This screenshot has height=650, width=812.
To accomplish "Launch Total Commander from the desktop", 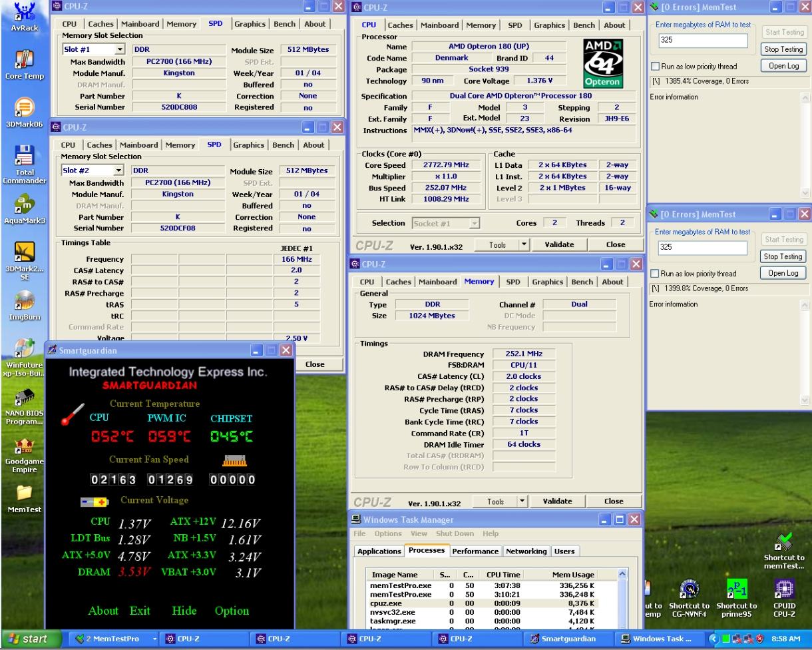I will pos(24,157).
